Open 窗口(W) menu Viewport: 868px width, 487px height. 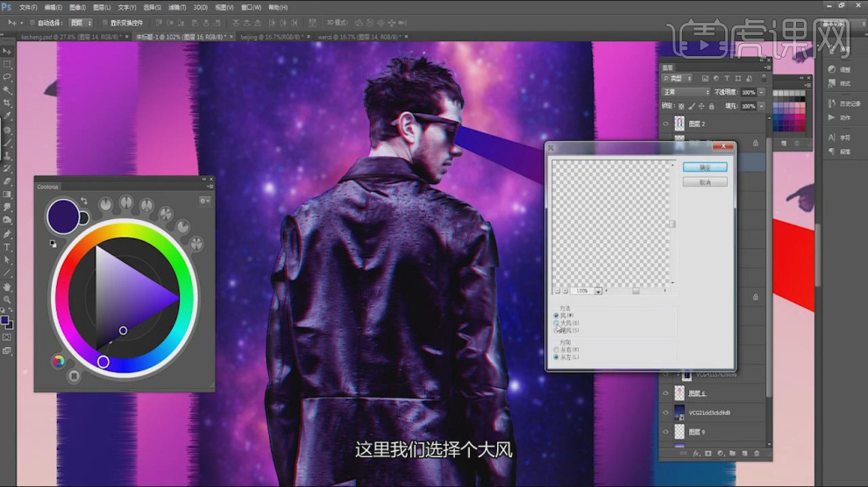pos(252,7)
